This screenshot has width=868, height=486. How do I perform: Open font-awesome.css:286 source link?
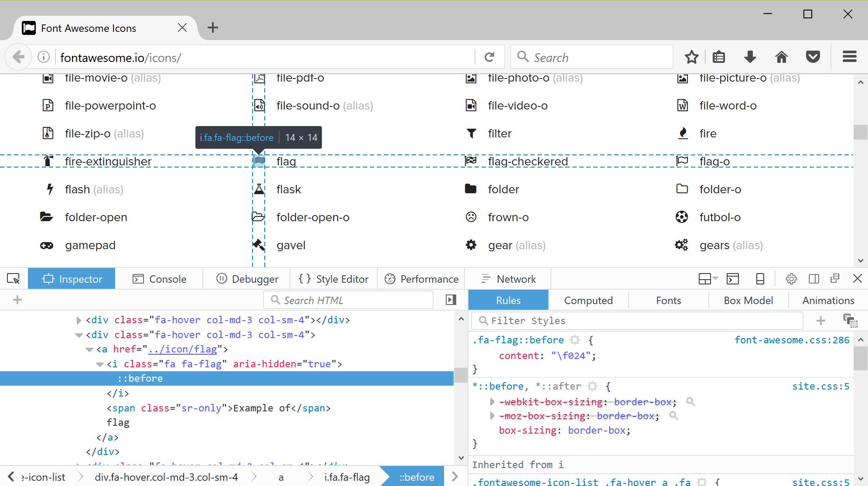point(792,340)
